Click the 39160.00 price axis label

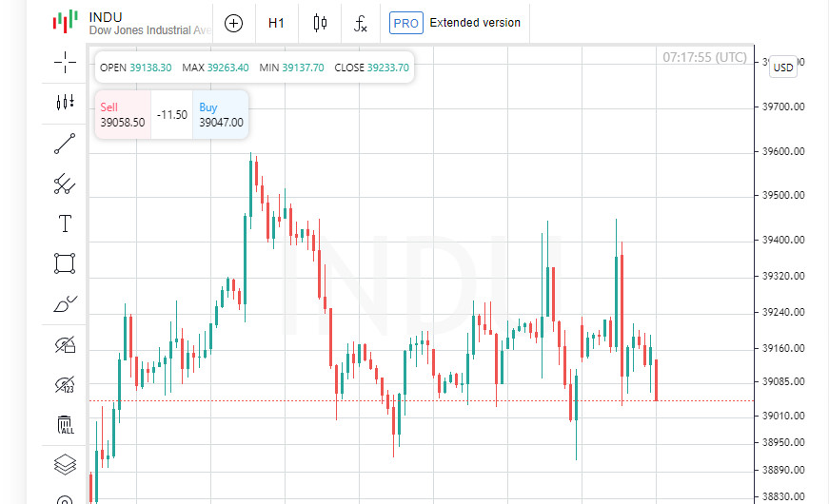pyautogui.click(x=783, y=348)
